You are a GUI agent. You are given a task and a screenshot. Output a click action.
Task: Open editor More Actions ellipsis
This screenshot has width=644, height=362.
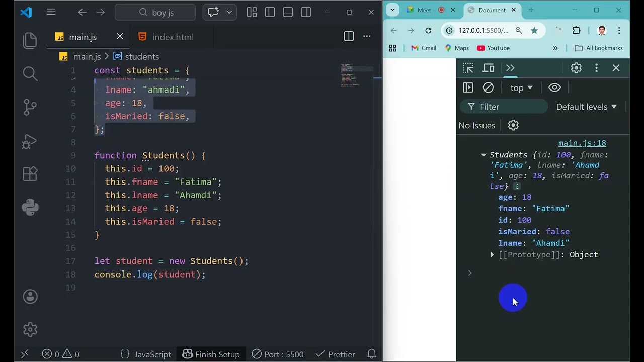pos(367,36)
